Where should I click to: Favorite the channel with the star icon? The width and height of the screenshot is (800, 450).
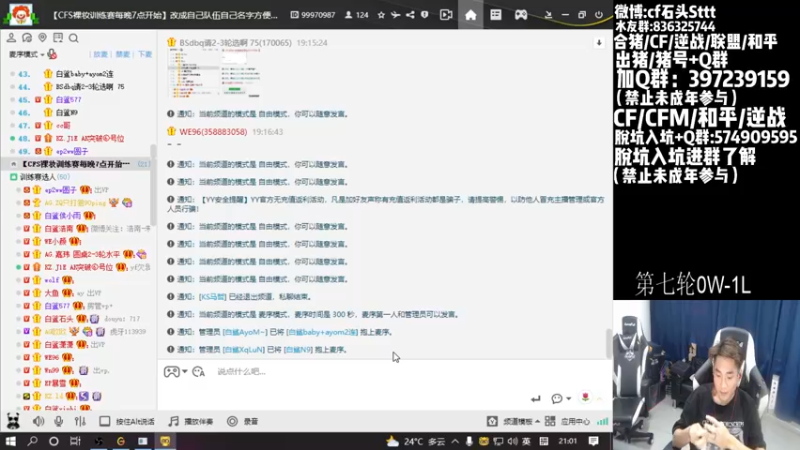pyautogui.click(x=381, y=15)
